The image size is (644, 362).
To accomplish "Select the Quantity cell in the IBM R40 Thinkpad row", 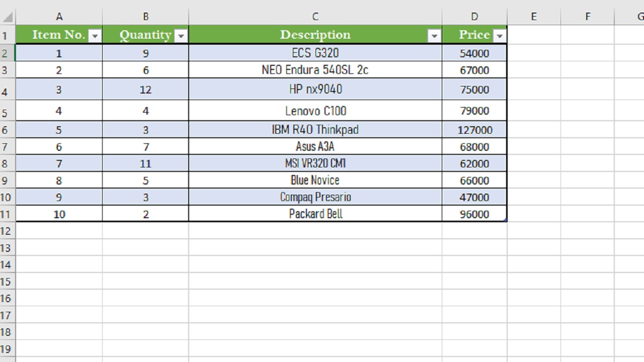I will [145, 130].
